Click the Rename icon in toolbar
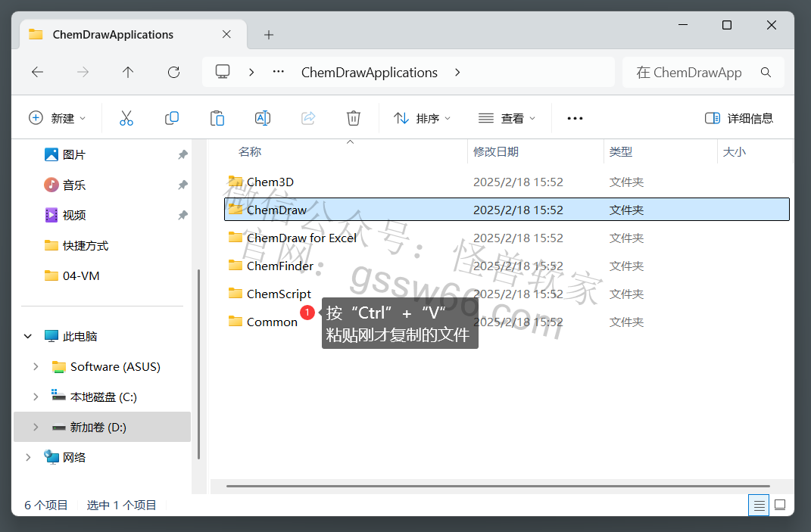The height and width of the screenshot is (532, 811). pyautogui.click(x=263, y=118)
